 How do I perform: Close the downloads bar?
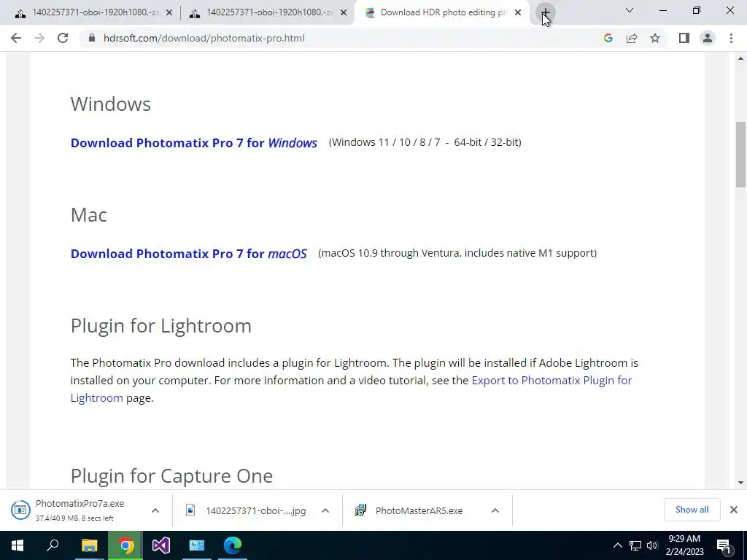(734, 510)
